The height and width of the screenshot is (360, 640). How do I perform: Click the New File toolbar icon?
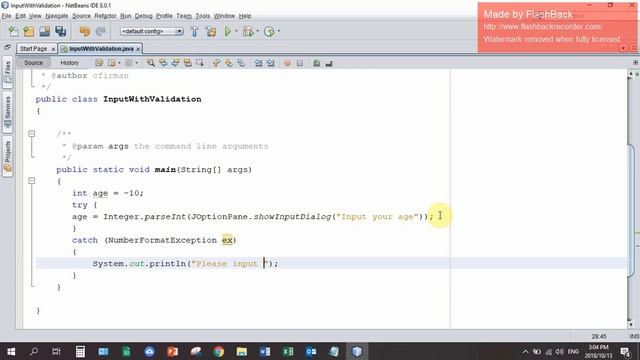click(x=13, y=31)
